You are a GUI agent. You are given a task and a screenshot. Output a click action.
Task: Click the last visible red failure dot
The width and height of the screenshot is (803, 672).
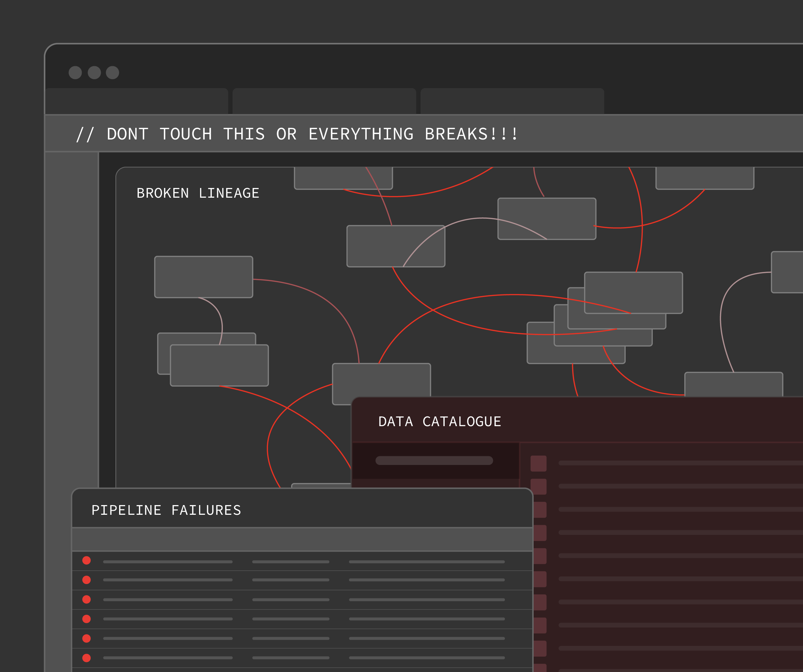[x=86, y=658]
